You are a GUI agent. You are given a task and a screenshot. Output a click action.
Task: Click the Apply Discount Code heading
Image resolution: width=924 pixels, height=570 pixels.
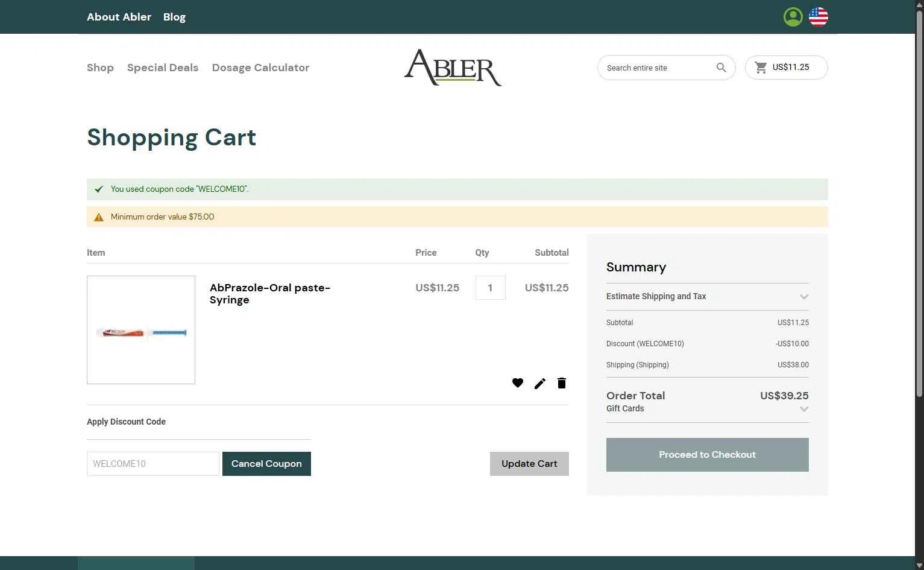point(126,422)
